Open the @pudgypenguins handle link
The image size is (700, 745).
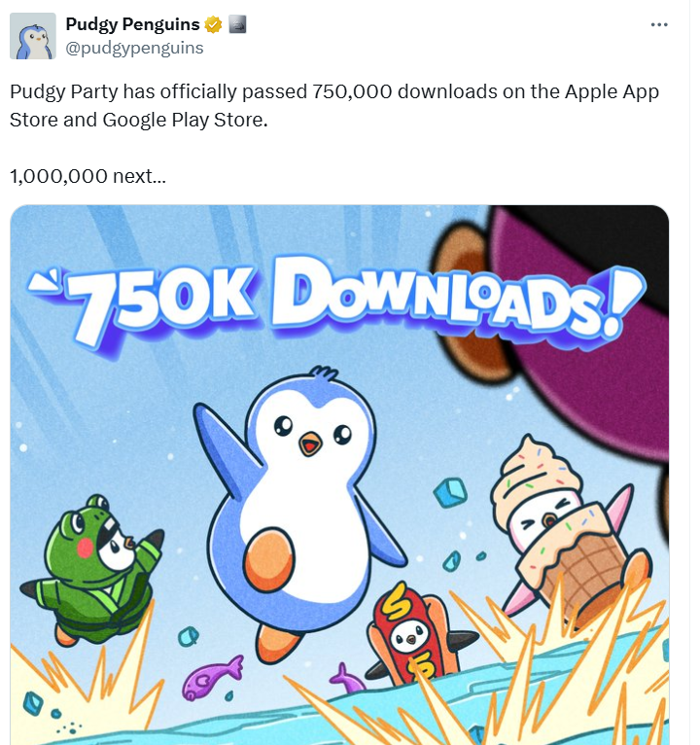tap(134, 48)
